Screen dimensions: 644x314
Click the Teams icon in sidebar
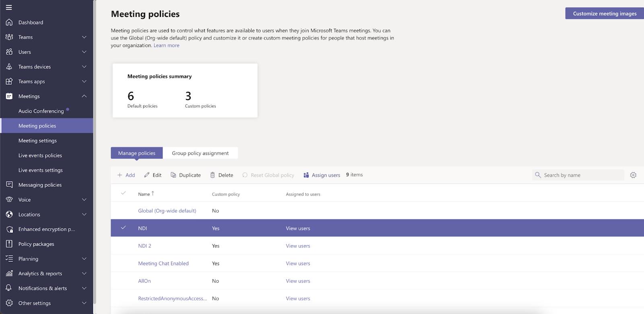coord(9,37)
